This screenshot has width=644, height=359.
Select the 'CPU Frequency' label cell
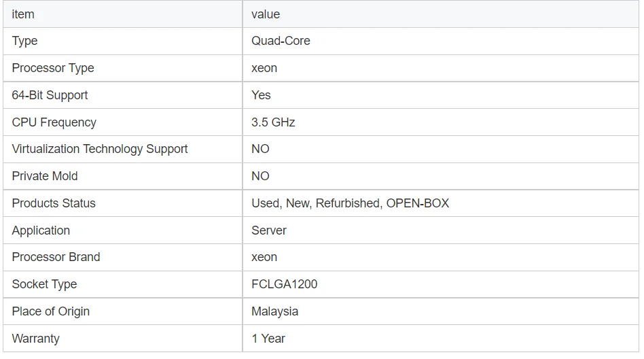tap(54, 122)
